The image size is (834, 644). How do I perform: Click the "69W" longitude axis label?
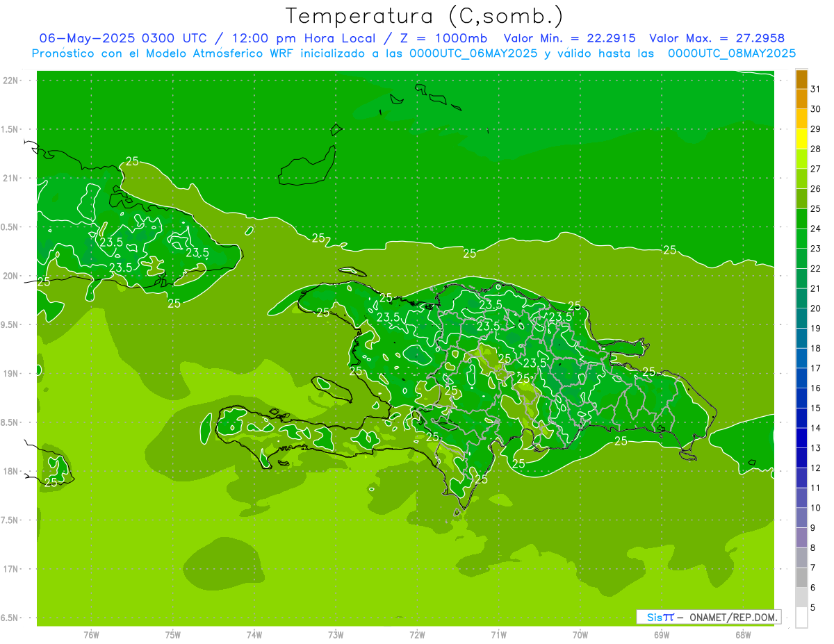tap(662, 635)
